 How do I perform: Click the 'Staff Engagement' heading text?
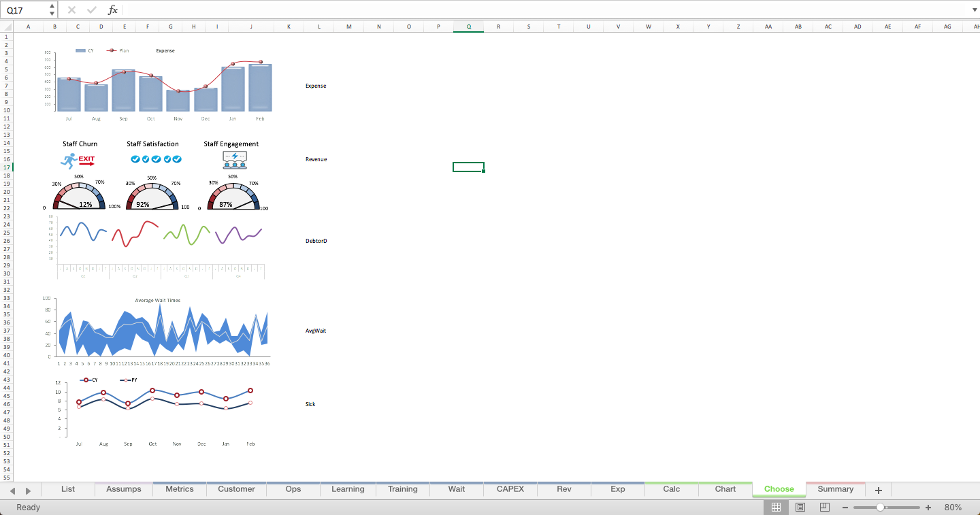tap(231, 144)
